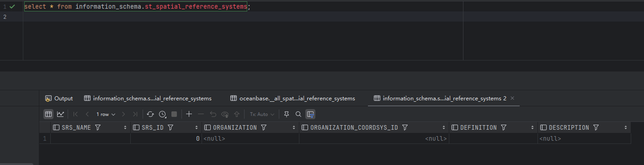The image size is (644, 165).
Task: Close the reference_systems 2 result tab
Action: tap(512, 98)
